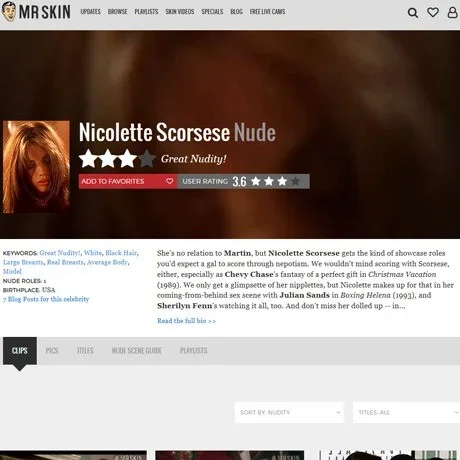Click the White keyword link

(93, 253)
